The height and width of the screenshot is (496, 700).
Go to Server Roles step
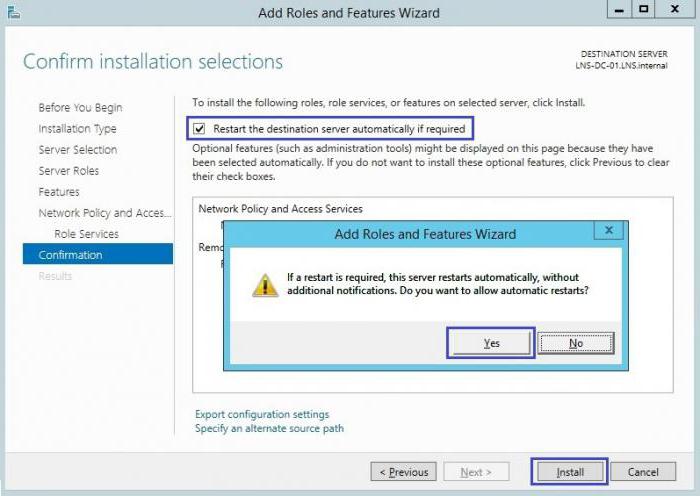tap(69, 171)
